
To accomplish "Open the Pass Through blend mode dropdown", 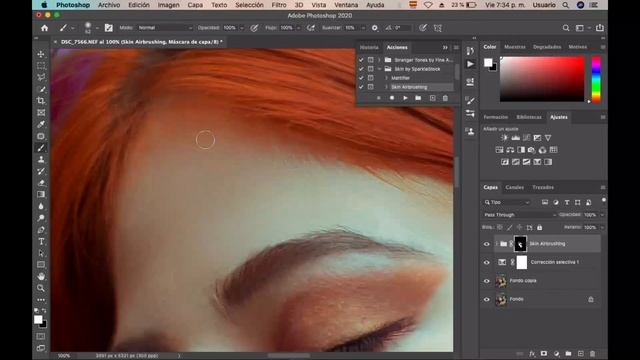I will click(x=520, y=215).
